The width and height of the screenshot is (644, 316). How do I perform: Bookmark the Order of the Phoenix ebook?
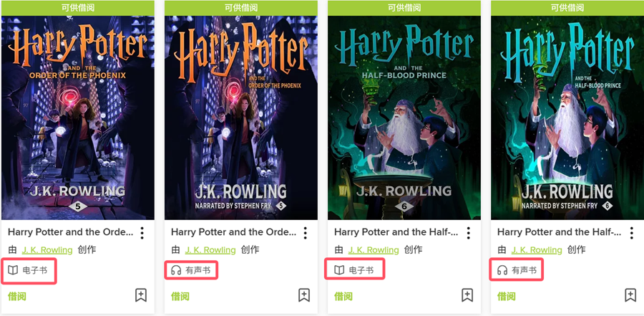[x=141, y=295]
